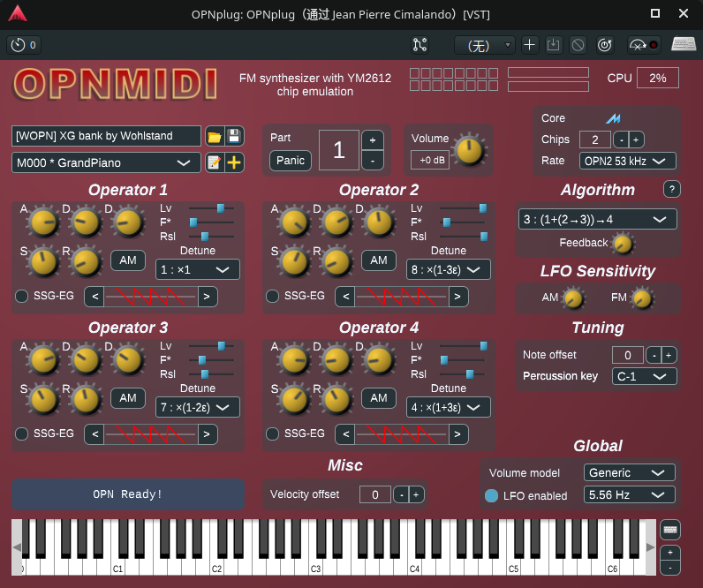Toggle plugin bypass gauge icon in toolbar

coord(643,45)
